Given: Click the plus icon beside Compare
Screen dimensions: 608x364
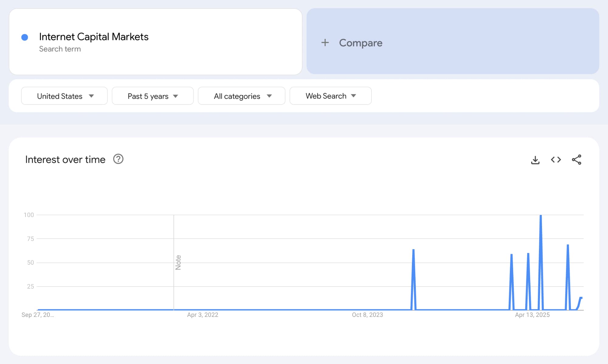Looking at the screenshot, I should [x=325, y=43].
